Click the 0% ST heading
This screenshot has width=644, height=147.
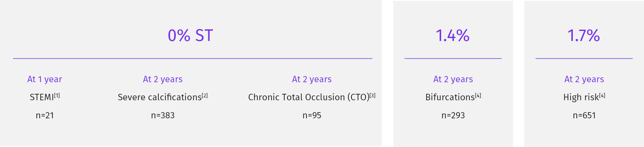pos(190,35)
